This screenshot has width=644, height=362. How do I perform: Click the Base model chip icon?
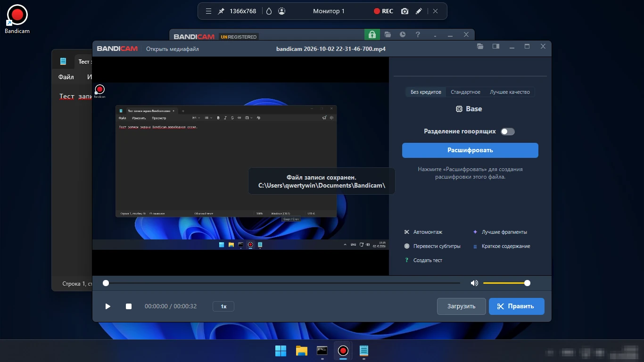[x=459, y=109]
